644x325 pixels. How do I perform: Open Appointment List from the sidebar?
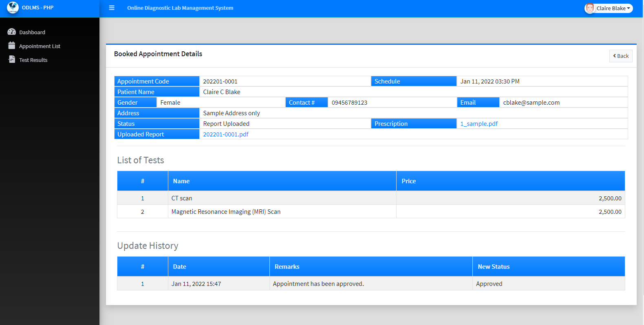(x=40, y=46)
